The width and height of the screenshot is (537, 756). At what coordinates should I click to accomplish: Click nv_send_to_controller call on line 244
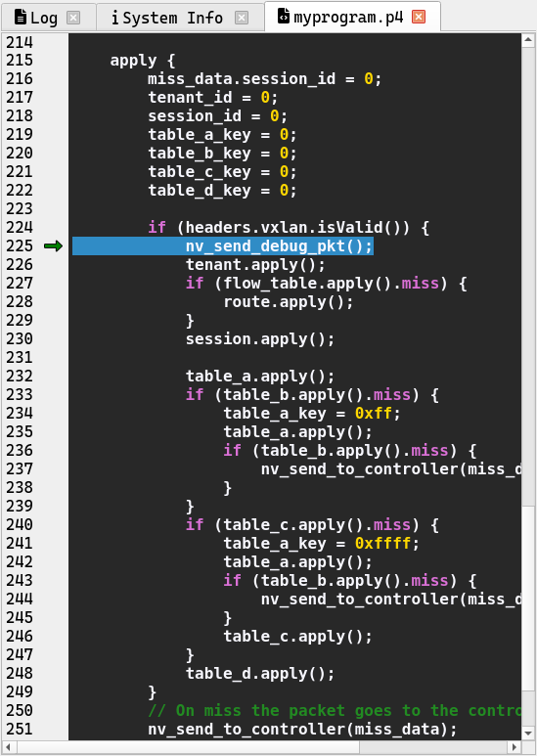(x=391, y=600)
